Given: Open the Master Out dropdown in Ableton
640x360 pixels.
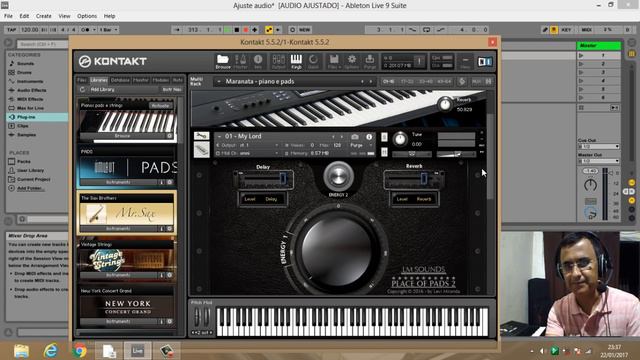Looking at the screenshot, I should pos(599,161).
